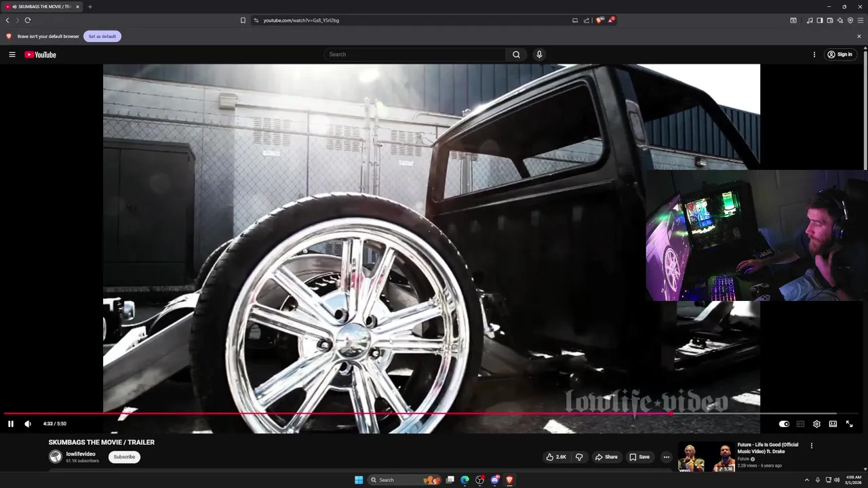Image resolution: width=868 pixels, height=488 pixels.
Task: Open Brave Shields lion icon
Action: [x=599, y=20]
